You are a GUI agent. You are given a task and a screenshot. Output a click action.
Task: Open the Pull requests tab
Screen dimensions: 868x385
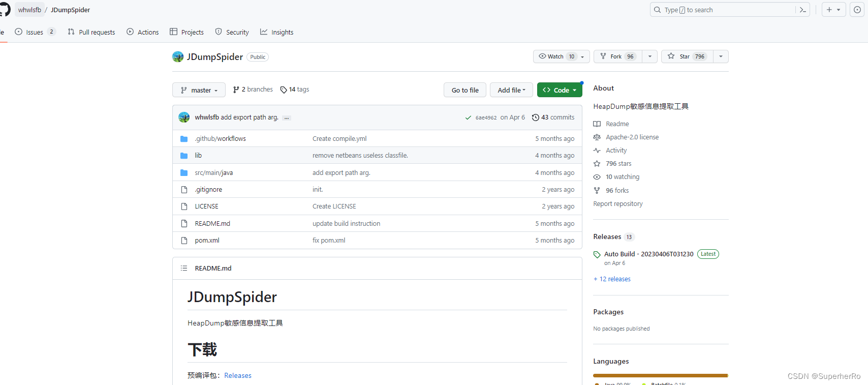(91, 32)
